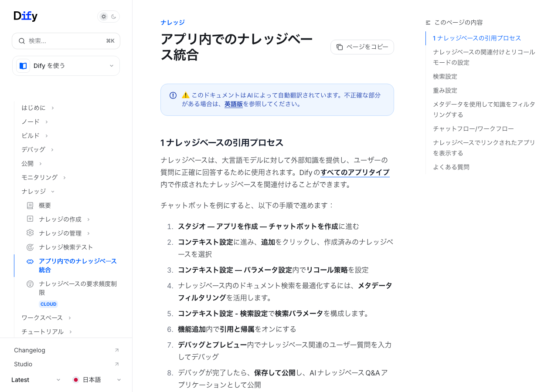Collapse the ナレッジ section

pos(53,192)
